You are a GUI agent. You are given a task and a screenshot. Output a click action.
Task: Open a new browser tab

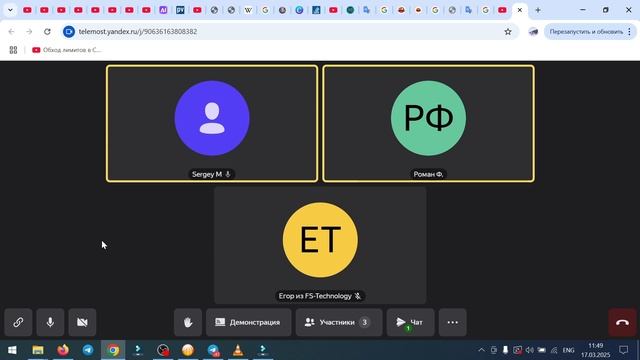click(538, 10)
